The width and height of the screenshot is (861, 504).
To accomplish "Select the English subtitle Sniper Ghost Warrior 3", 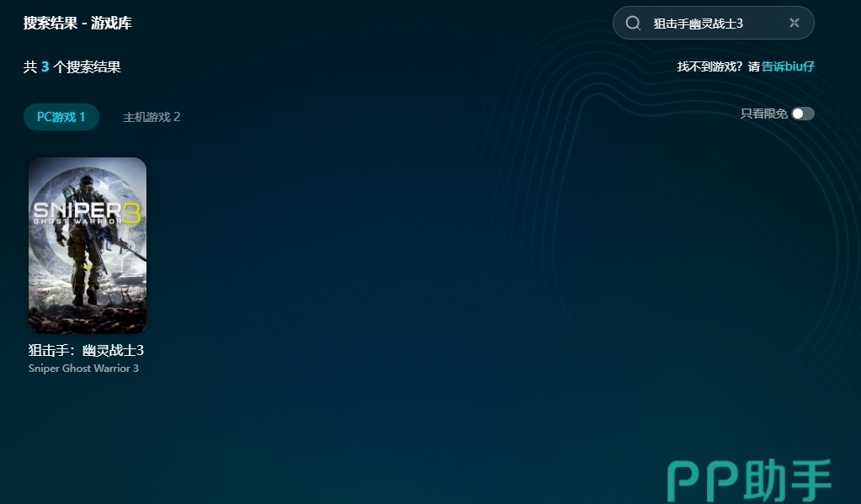I will coord(83,369).
